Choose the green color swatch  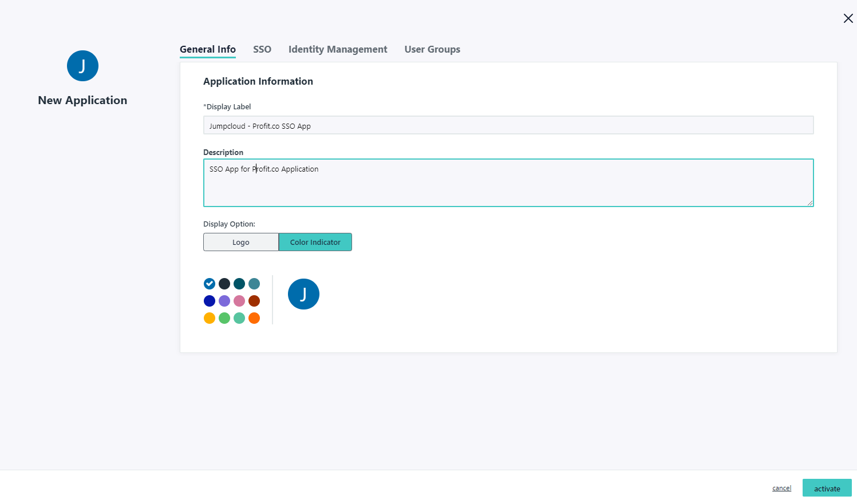(x=224, y=318)
